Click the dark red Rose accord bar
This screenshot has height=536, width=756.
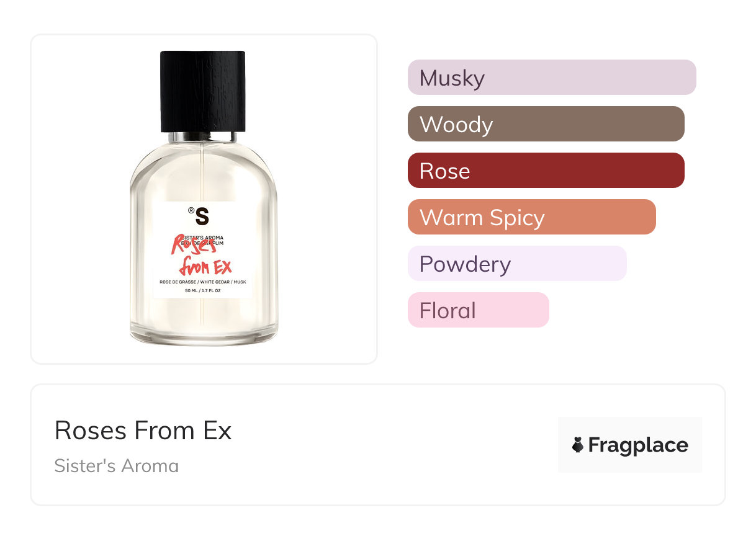tap(546, 171)
